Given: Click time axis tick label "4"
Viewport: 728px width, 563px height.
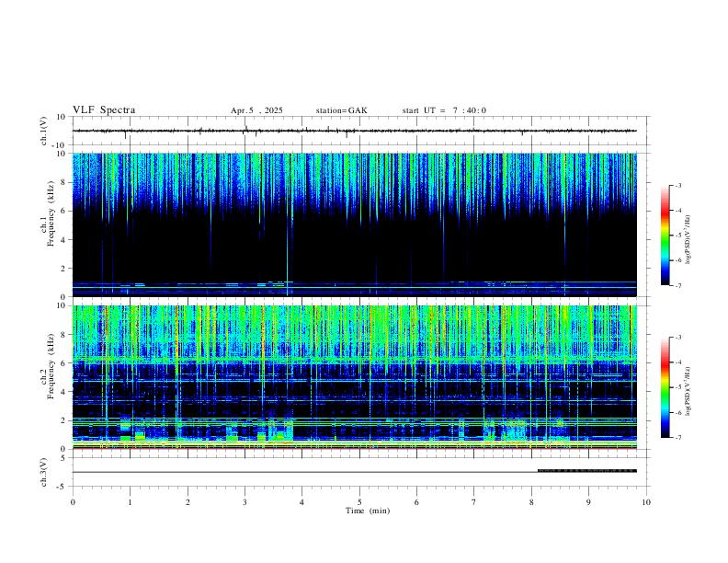Looking at the screenshot, I should [x=302, y=502].
